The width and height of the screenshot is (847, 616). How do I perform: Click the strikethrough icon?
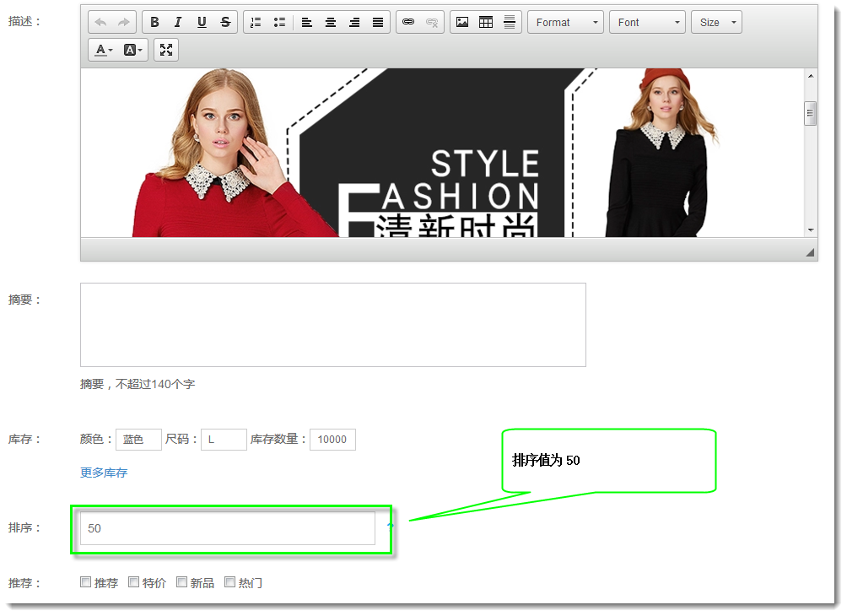tap(225, 22)
